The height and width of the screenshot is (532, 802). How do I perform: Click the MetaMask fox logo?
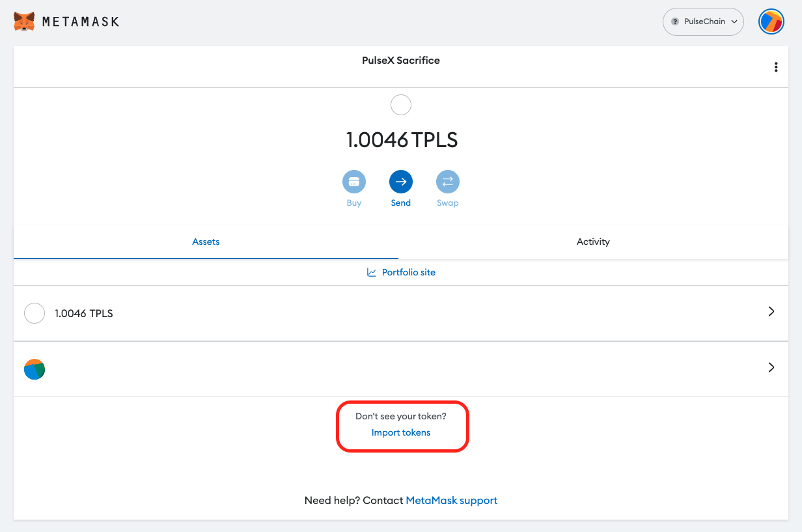24,21
